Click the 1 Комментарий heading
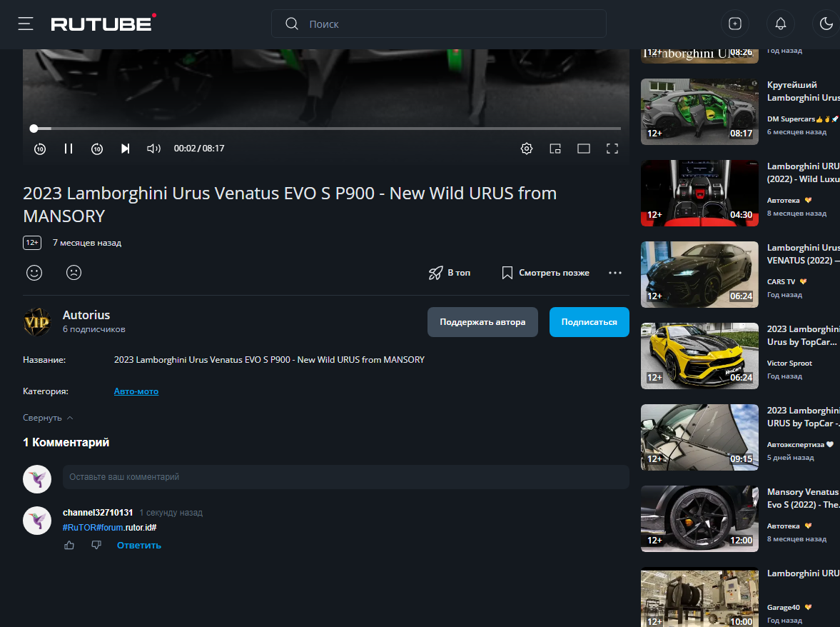 66,443
